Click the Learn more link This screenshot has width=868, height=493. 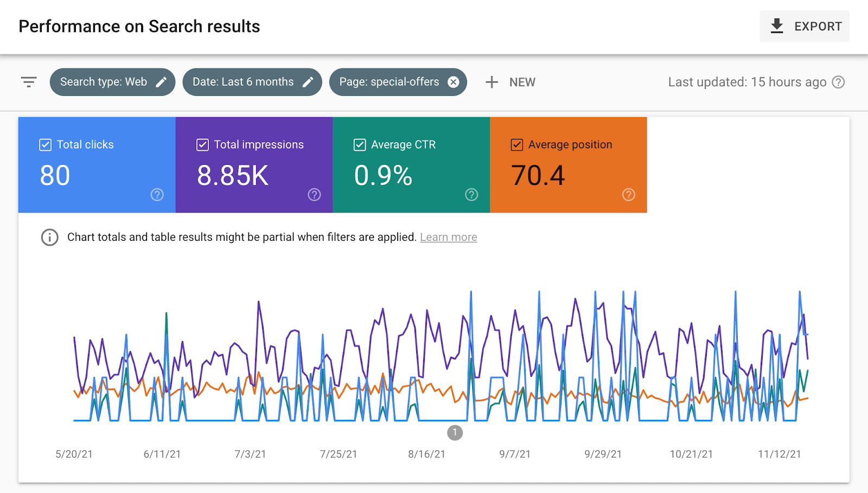click(448, 237)
